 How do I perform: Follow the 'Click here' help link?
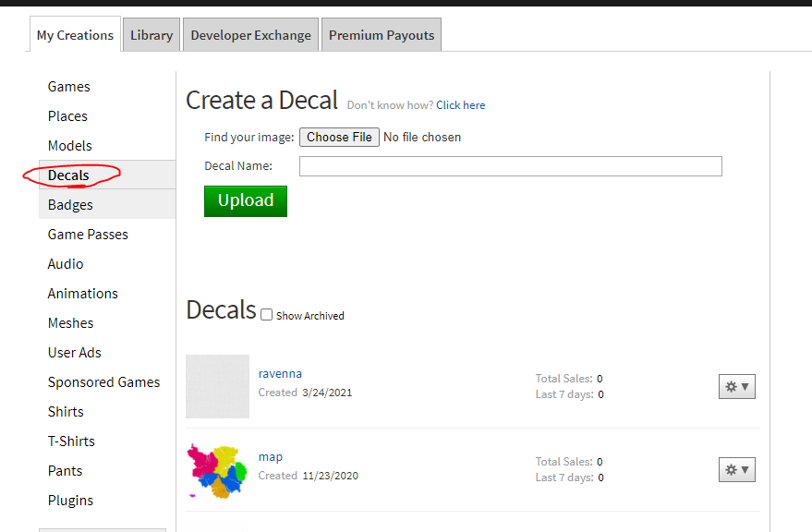[x=460, y=105]
